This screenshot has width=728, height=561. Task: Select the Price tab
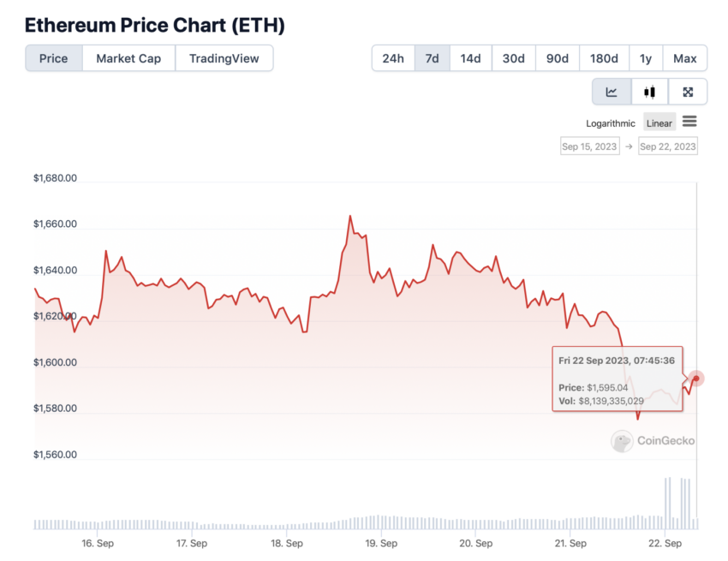(x=53, y=58)
